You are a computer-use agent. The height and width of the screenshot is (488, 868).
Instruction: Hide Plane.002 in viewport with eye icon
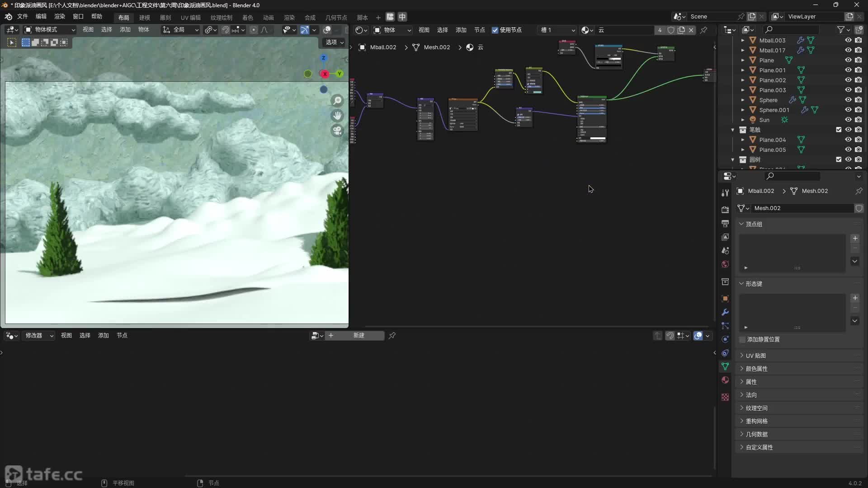pos(848,80)
